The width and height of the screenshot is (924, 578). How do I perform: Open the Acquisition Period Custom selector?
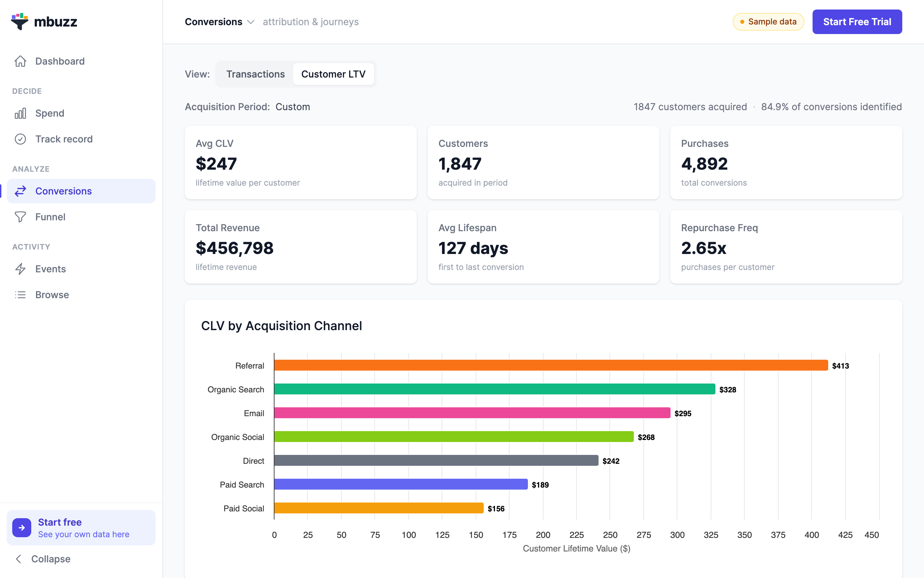293,107
